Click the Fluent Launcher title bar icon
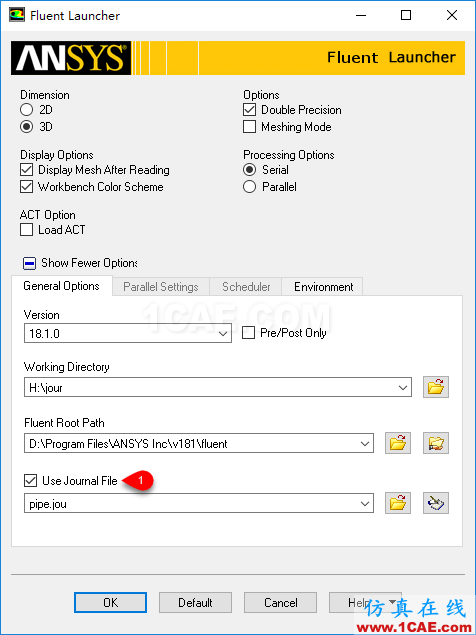The height and width of the screenshot is (635, 476). 17,15
